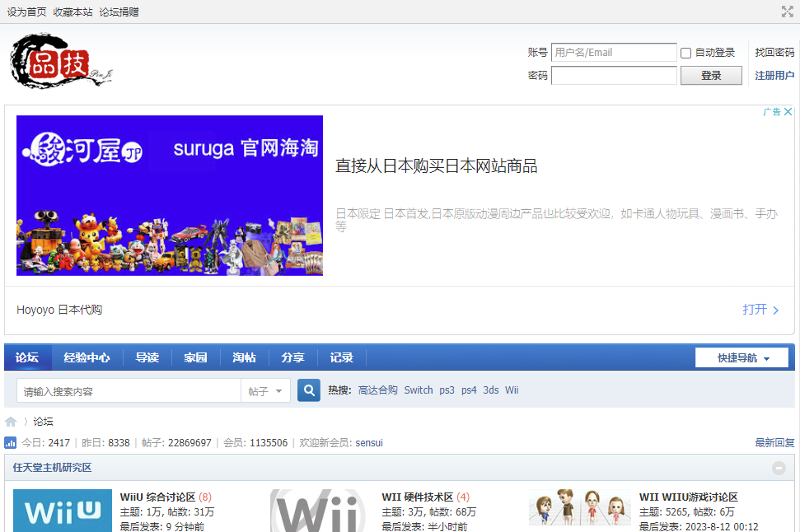Image resolution: width=800 pixels, height=532 pixels.
Task: Click 论坛捐赠 in the top bar
Action: coord(119,12)
